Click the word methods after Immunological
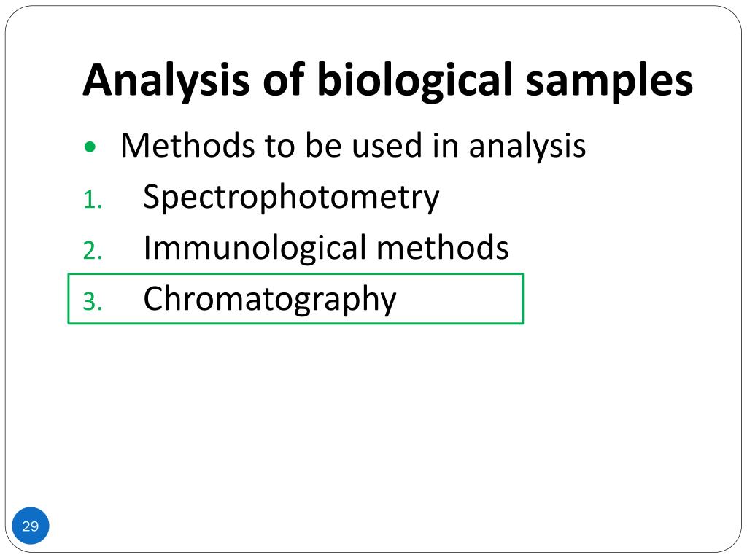 click(443, 248)
